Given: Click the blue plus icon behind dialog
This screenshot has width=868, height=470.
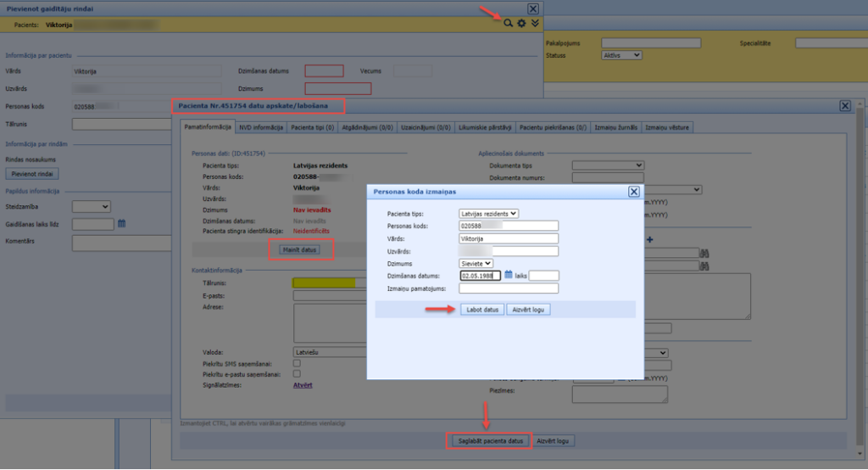Looking at the screenshot, I should [650, 240].
